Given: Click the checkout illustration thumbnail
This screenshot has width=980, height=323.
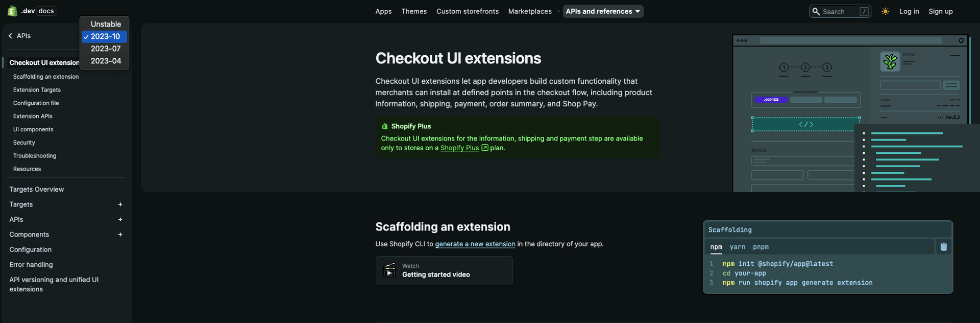Looking at the screenshot, I should coord(856,113).
